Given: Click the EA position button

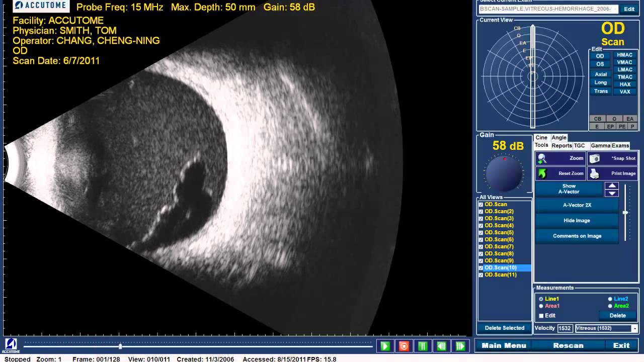Looking at the screenshot, I should pos(630,119).
